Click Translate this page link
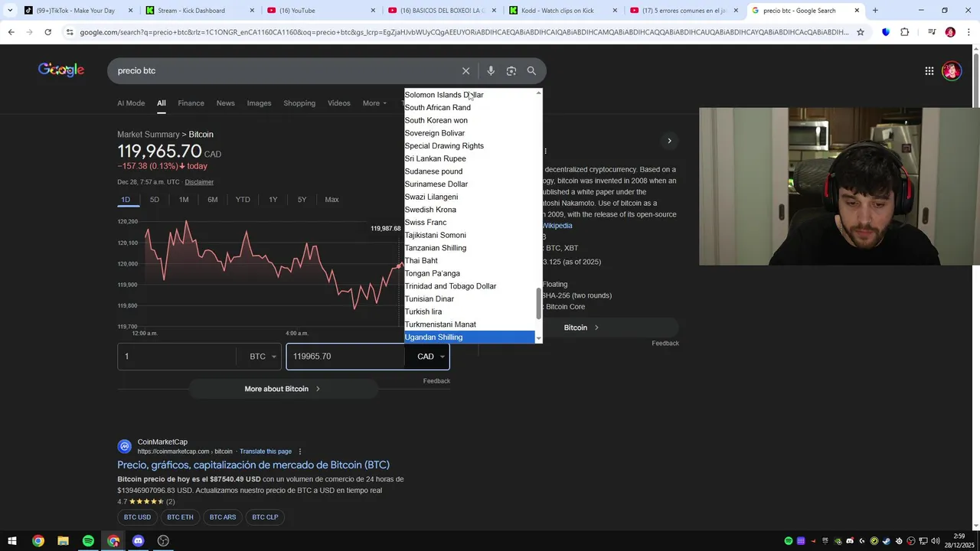 266,452
